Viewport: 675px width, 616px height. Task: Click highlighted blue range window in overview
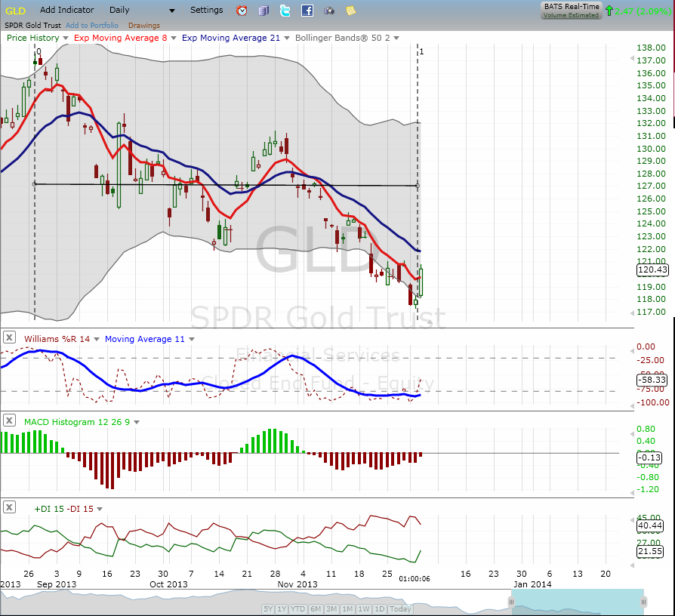[x=578, y=602]
